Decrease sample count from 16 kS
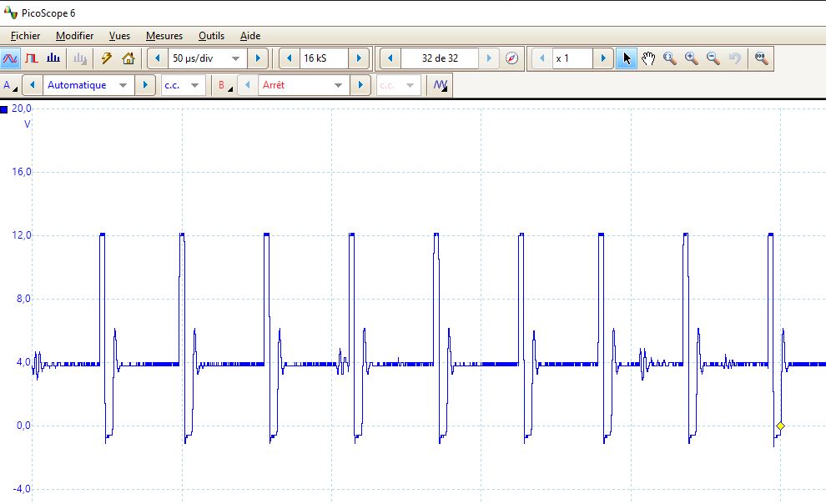Viewport: 826px width, 504px height. pos(289,58)
